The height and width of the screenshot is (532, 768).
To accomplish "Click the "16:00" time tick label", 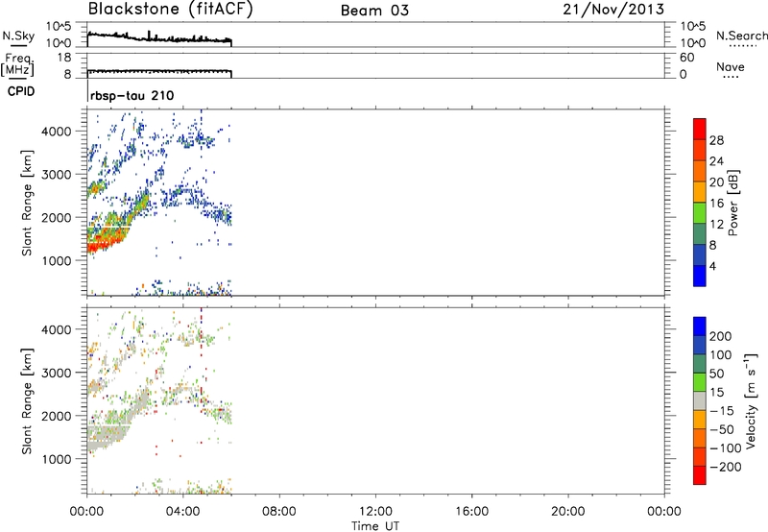I will [x=471, y=512].
